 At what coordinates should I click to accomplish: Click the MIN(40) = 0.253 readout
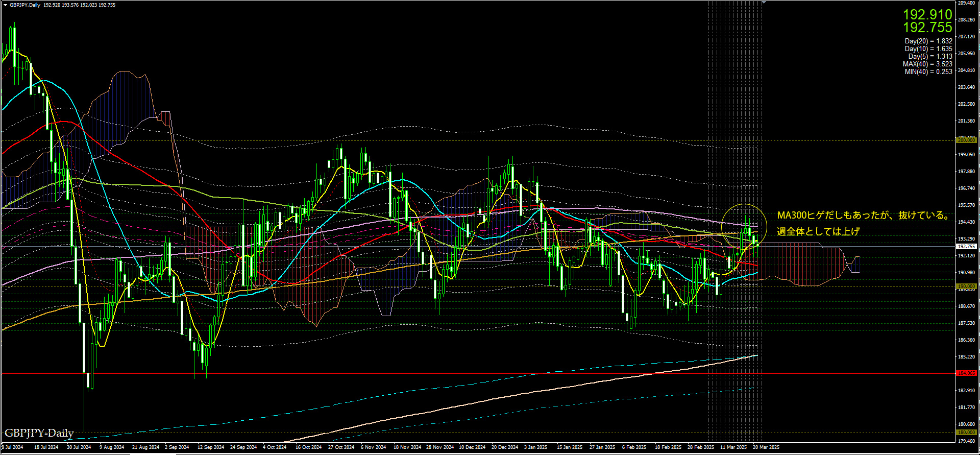928,72
